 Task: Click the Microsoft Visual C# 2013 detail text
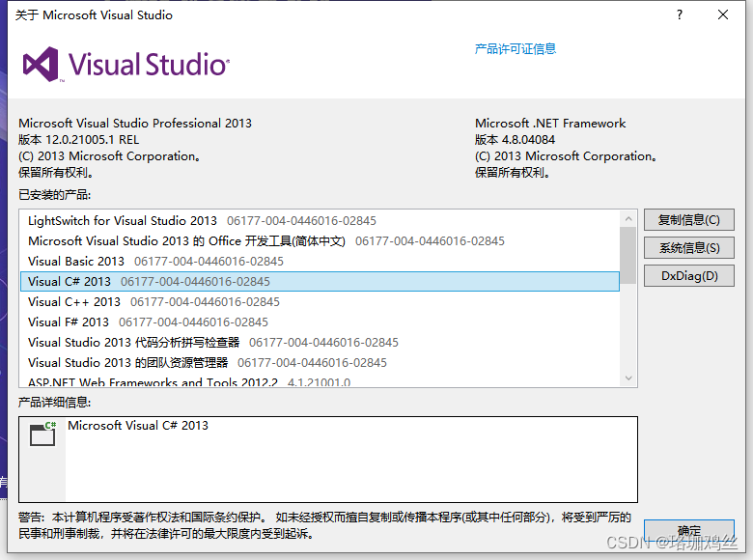click(x=138, y=426)
